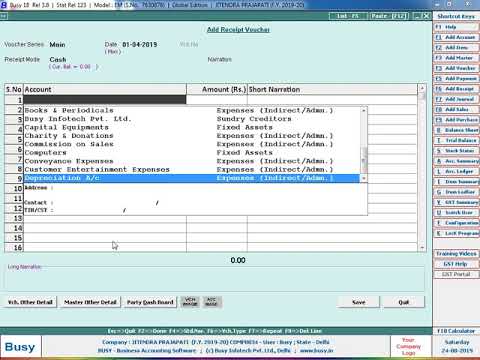Select Computers account
This screenshot has width=480, height=360.
(x=192, y=153)
